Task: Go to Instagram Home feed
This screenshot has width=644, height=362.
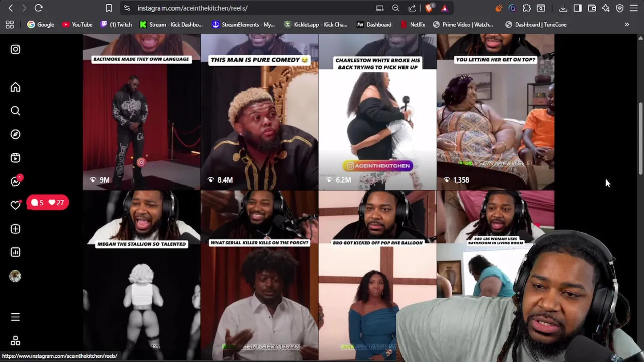Action: click(15, 87)
